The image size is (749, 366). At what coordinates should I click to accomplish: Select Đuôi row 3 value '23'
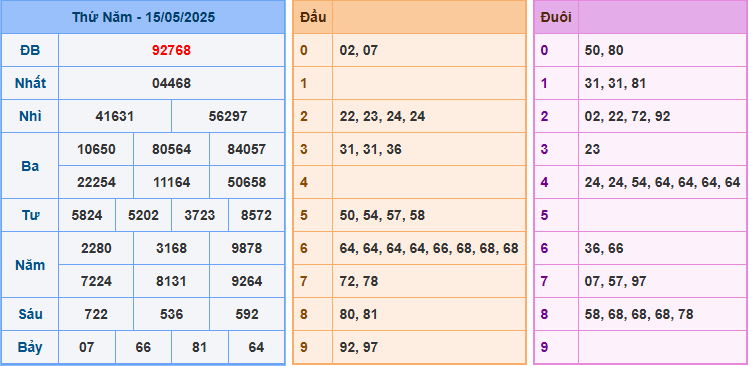(592, 149)
